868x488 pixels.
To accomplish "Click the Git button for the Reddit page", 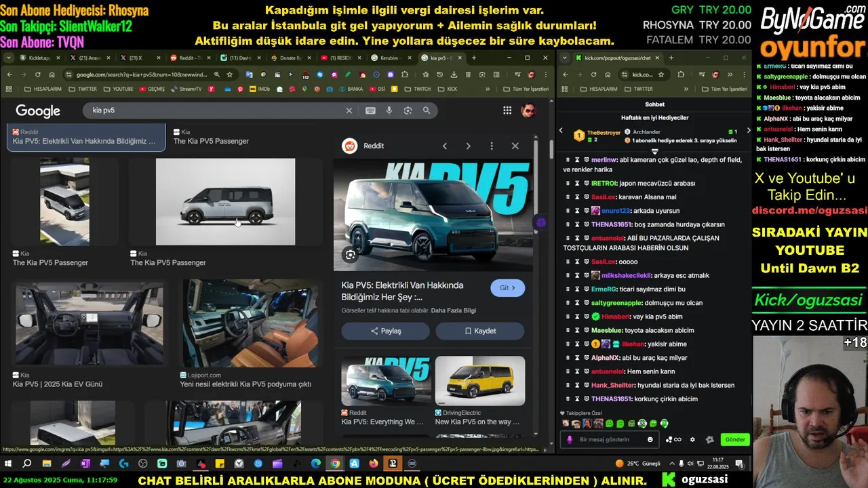I will tap(507, 288).
